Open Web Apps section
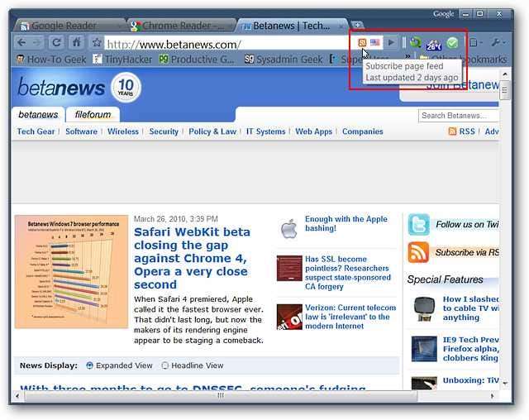This screenshot has height=420, width=529. [x=314, y=131]
